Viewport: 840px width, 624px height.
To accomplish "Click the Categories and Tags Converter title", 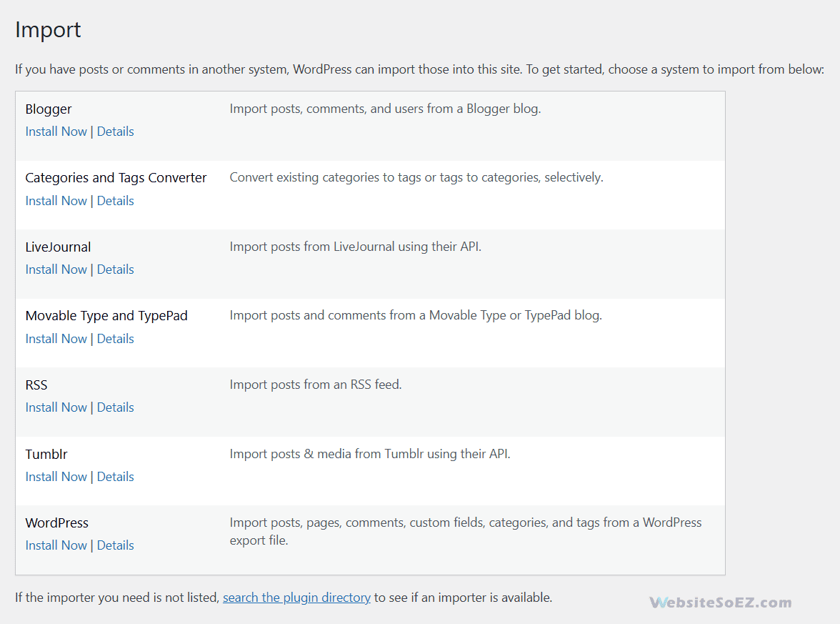I will [116, 177].
